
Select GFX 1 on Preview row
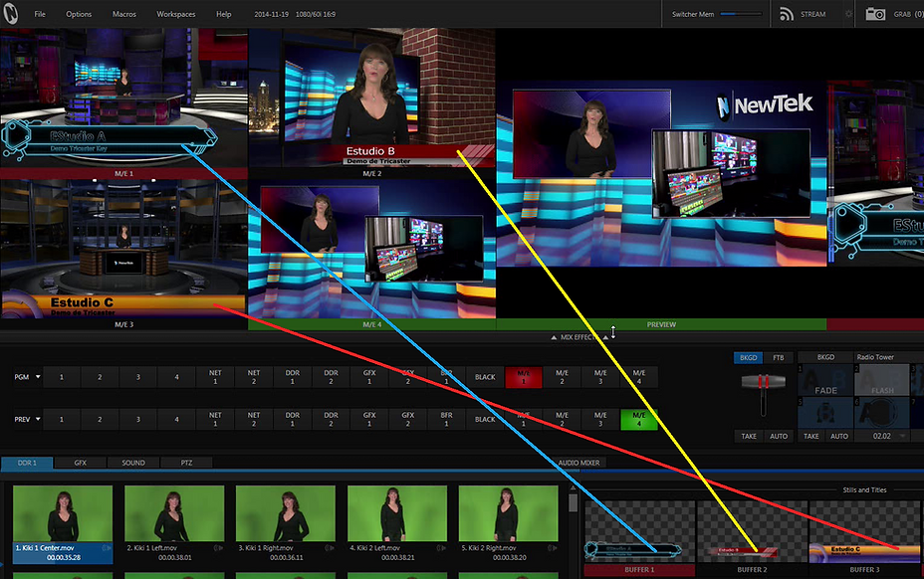coord(369,420)
